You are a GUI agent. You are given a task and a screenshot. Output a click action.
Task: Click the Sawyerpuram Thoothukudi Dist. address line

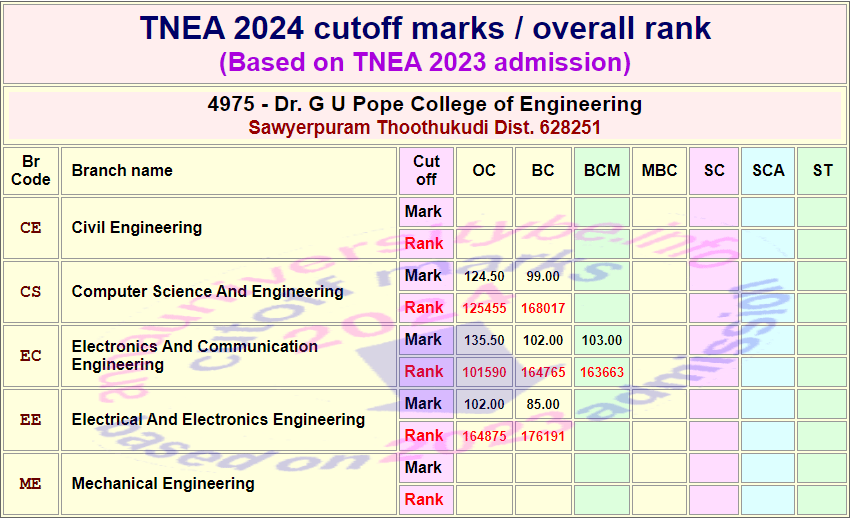click(x=425, y=127)
